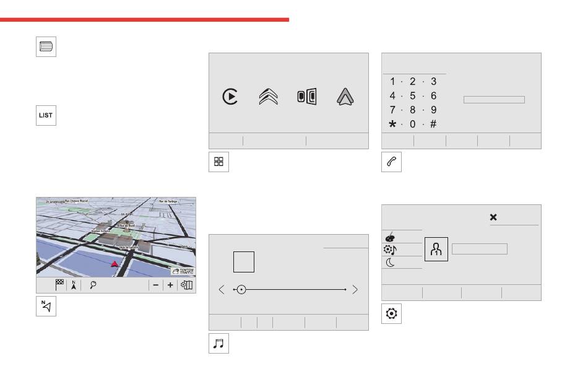The width and height of the screenshot is (588, 392).
Task: Go to previous track left chevron
Action: [222, 290]
